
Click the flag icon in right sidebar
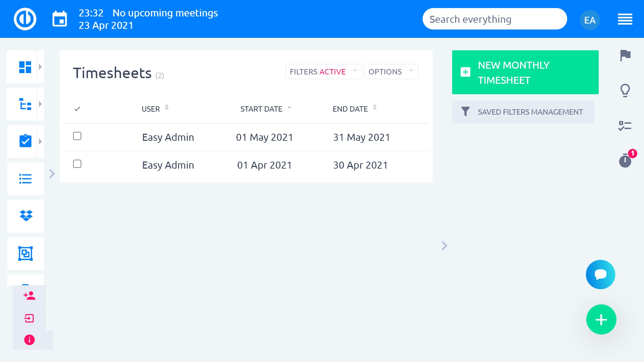coord(625,55)
